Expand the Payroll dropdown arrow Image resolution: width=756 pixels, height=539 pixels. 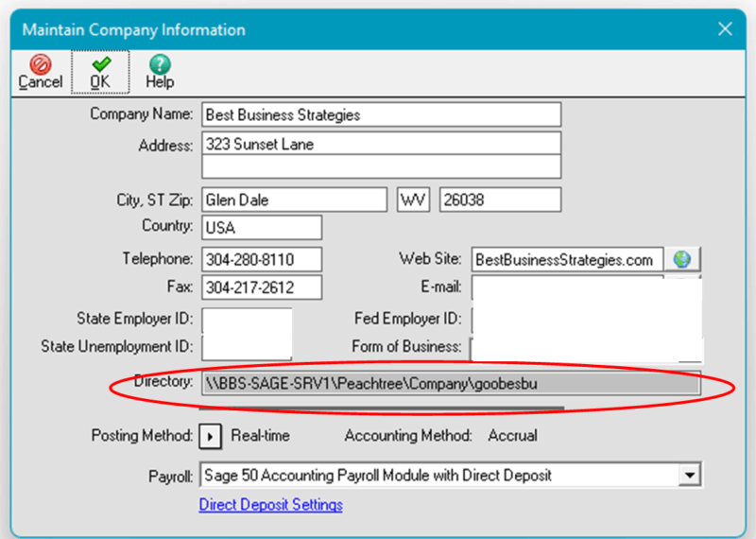point(690,476)
